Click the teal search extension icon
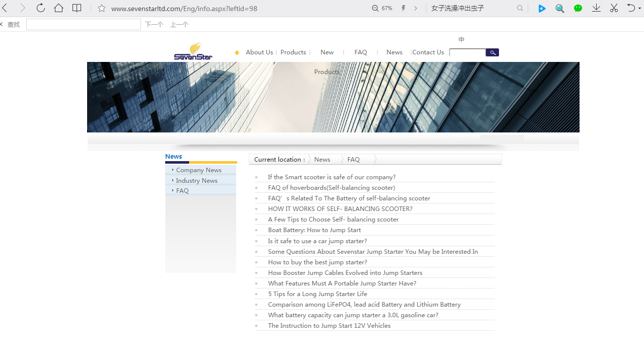644x355 pixels. tap(560, 8)
